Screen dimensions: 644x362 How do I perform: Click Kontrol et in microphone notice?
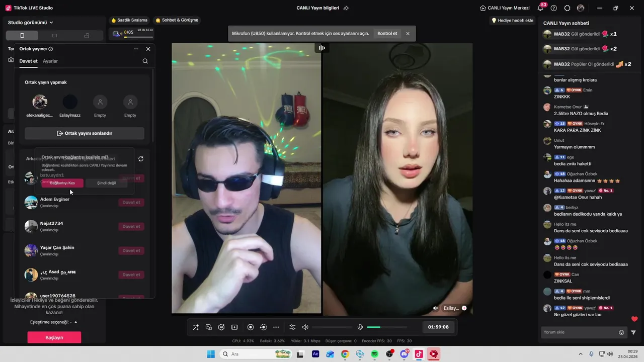pyautogui.click(x=387, y=33)
